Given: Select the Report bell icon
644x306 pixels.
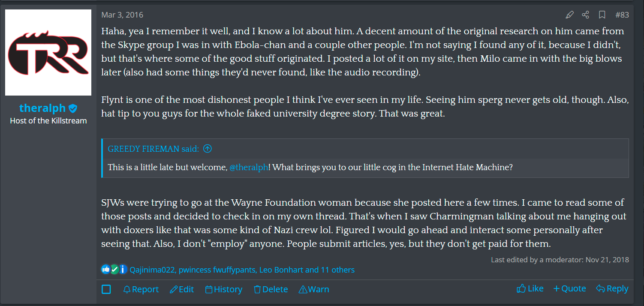Looking at the screenshot, I should (126, 289).
